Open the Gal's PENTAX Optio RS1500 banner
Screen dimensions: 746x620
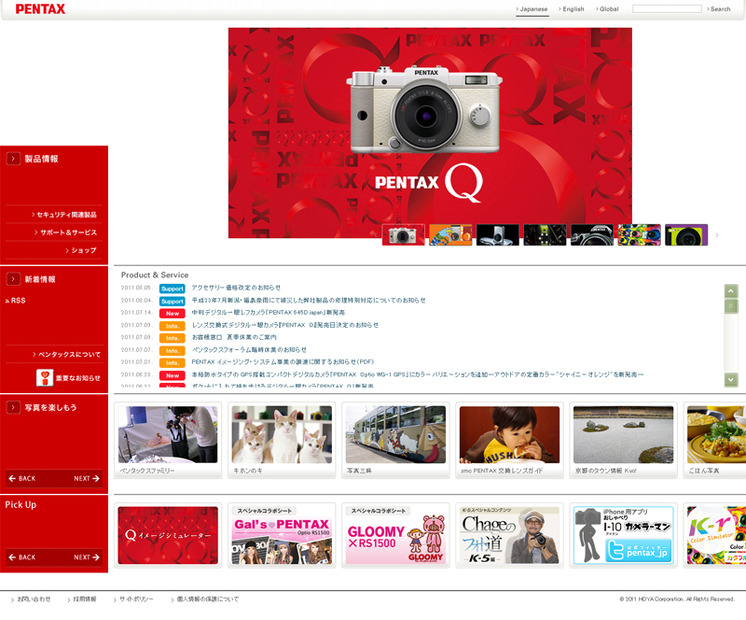click(x=282, y=535)
